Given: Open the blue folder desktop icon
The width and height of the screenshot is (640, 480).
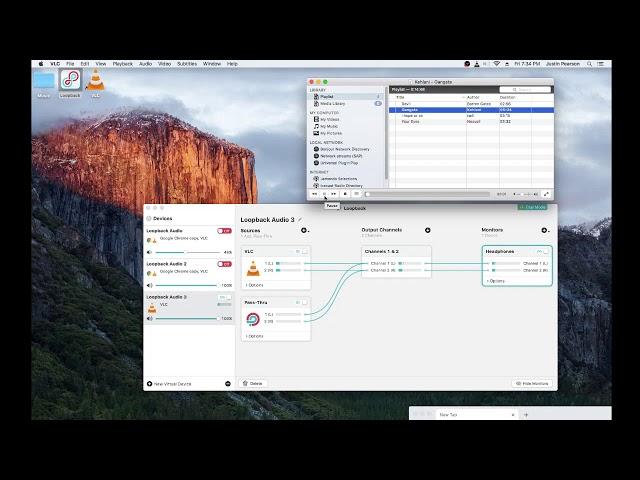Looking at the screenshot, I should point(44,81).
